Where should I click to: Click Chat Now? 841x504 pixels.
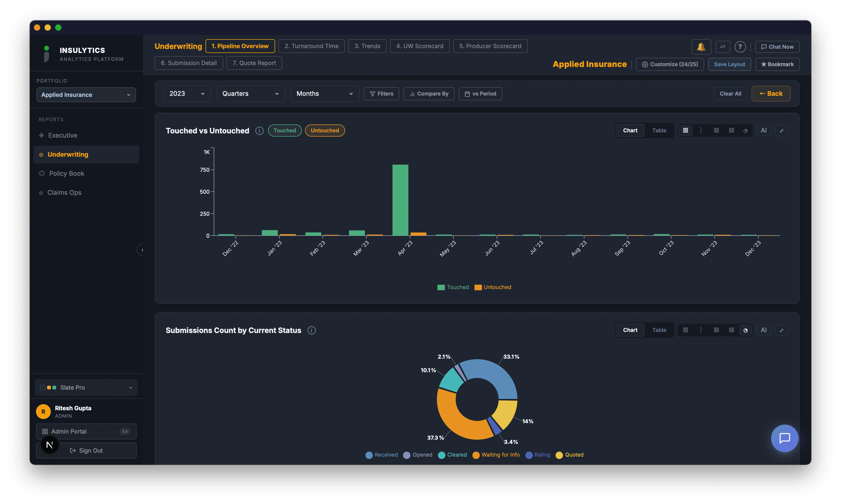coord(777,47)
